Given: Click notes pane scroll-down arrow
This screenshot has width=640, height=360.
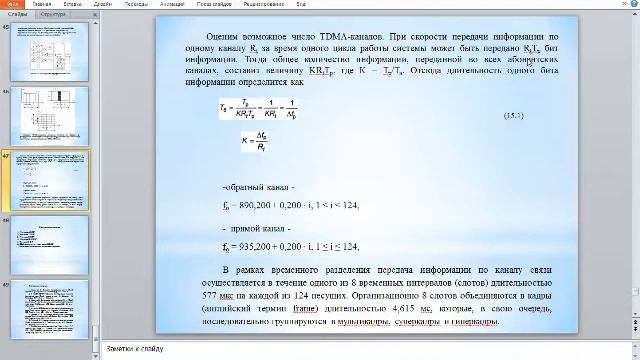Looking at the screenshot, I should click(636, 356).
